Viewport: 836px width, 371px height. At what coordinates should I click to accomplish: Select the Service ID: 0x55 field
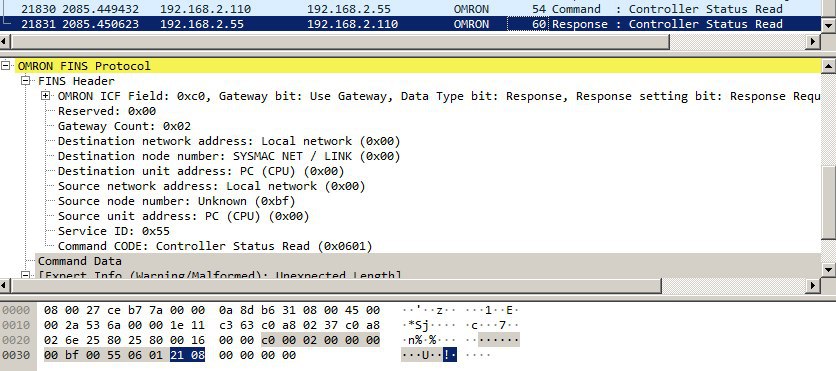[114, 230]
